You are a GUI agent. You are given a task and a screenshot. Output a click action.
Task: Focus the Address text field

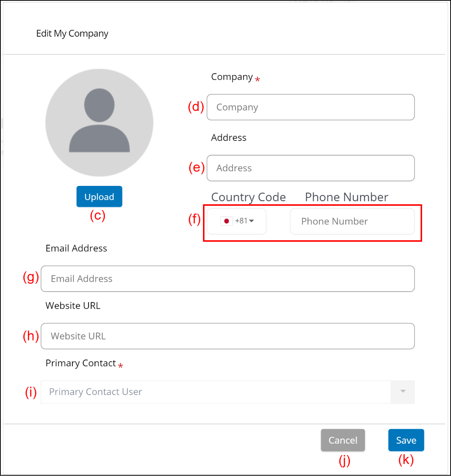point(310,168)
